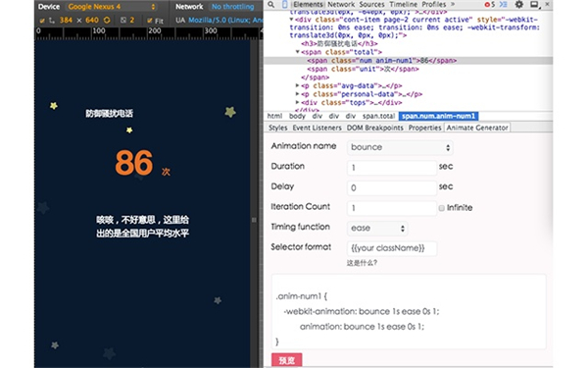Toggle the device mode phone icon
Image resolution: width=588 pixels, height=368 pixels.
click(x=284, y=5)
